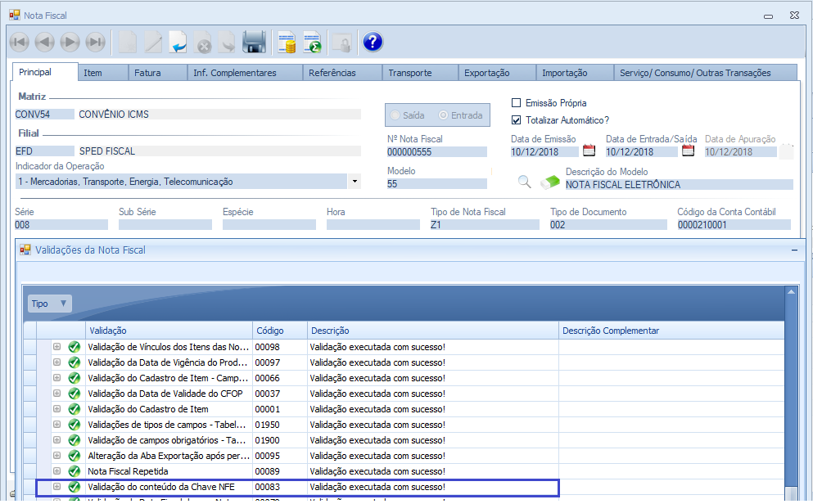813x504 pixels.
Task: Open the Tipo filter dropdown
Action: (x=50, y=304)
